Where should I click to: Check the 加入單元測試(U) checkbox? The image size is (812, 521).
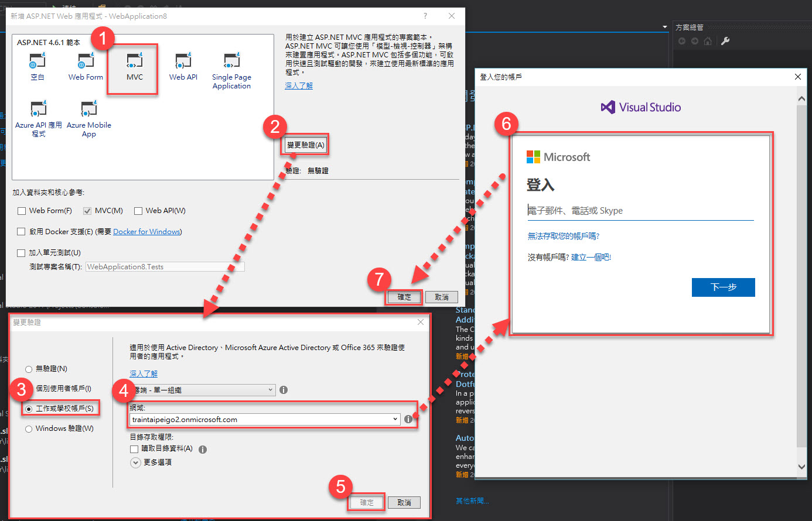(x=22, y=253)
